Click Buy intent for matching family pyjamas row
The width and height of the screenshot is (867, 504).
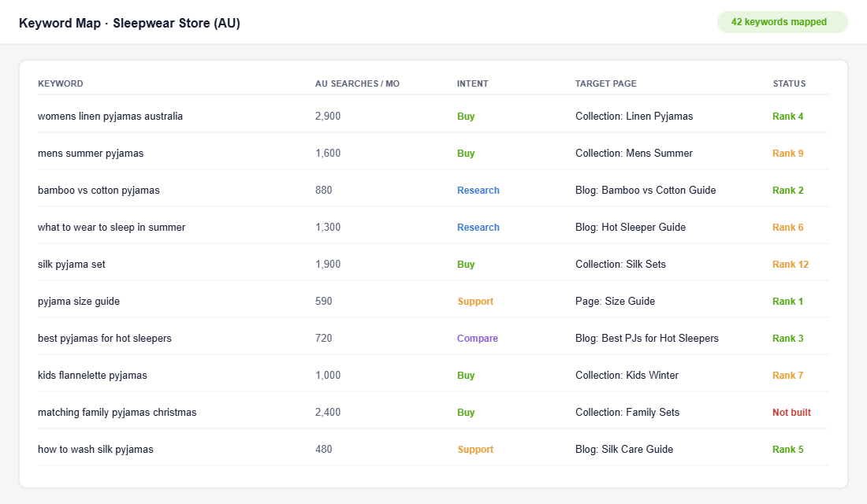click(x=466, y=413)
